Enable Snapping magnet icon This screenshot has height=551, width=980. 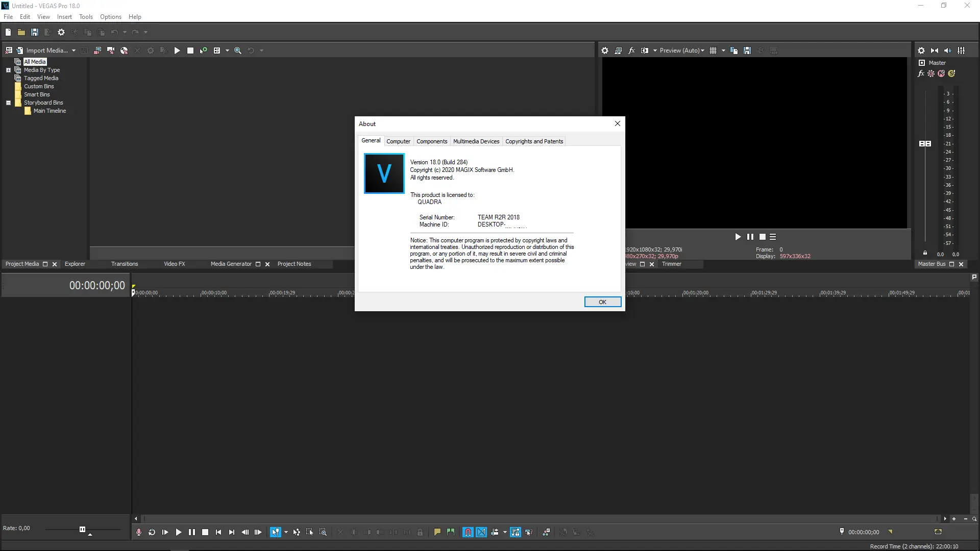[468, 532]
